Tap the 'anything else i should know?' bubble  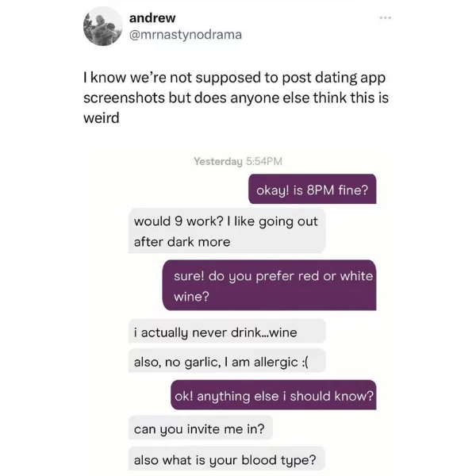pyautogui.click(x=274, y=395)
